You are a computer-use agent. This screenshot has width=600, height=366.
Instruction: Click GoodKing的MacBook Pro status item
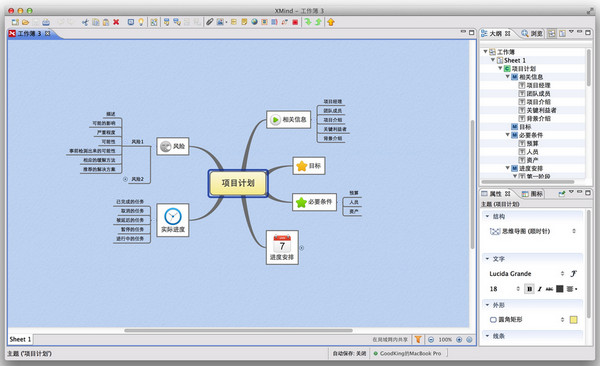408,353
